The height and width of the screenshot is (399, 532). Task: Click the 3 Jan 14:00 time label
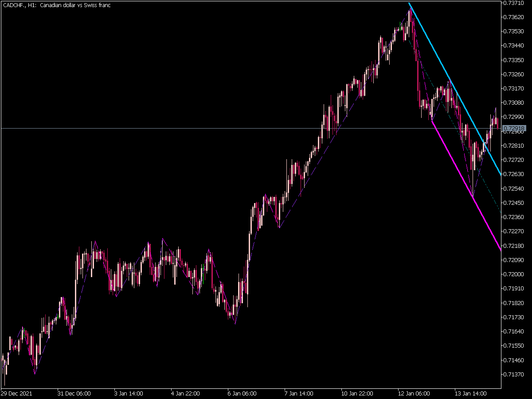pyautogui.click(x=129, y=393)
